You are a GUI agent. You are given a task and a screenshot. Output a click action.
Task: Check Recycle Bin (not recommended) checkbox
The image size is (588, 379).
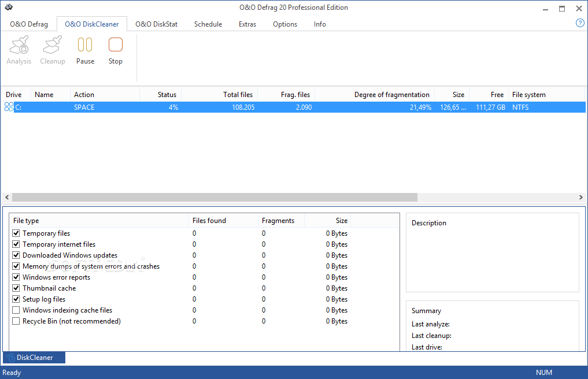[x=16, y=321]
